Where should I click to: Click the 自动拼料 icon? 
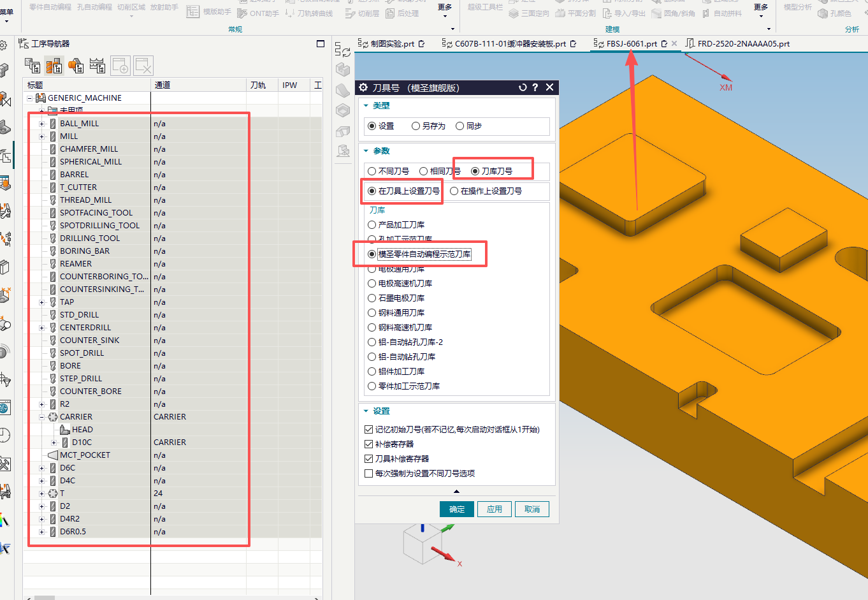706,13
